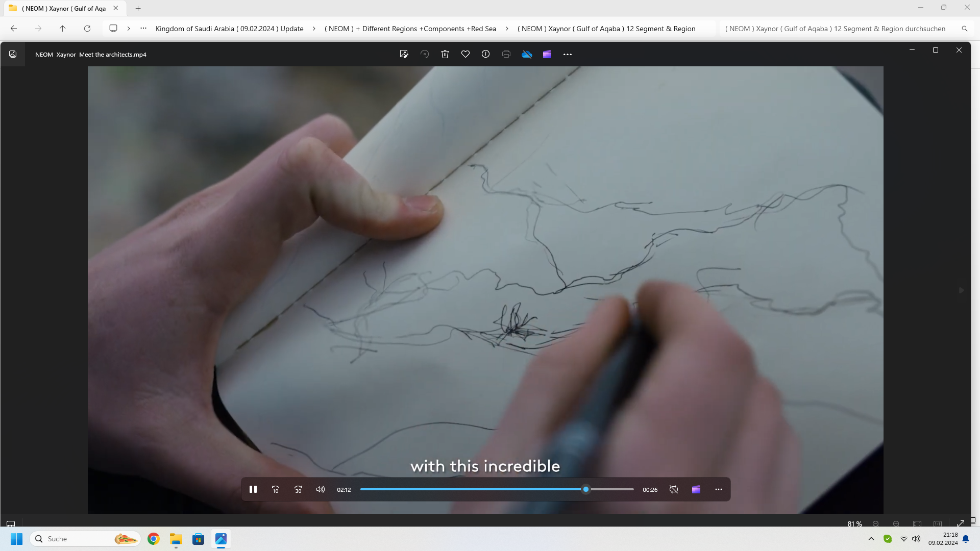Image resolution: width=980 pixels, height=551 pixels.
Task: Open Xaynor 12 Segment & Region breadcrumb
Action: pyautogui.click(x=606, y=29)
